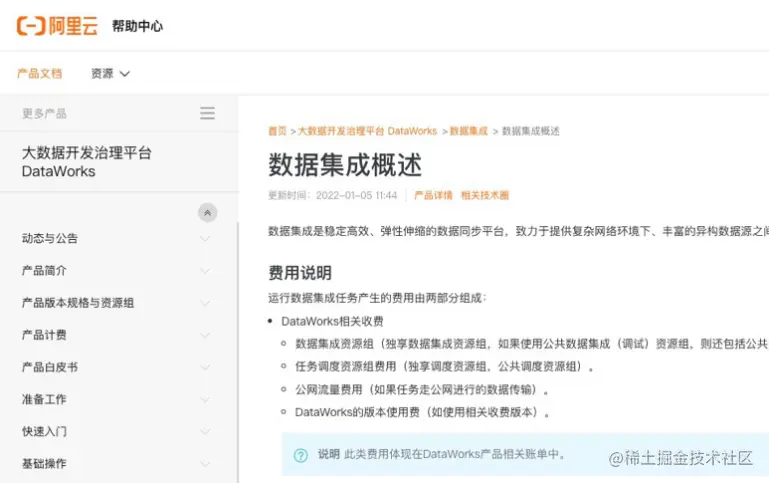Click the 公网流量费用 bullet item

point(422,389)
